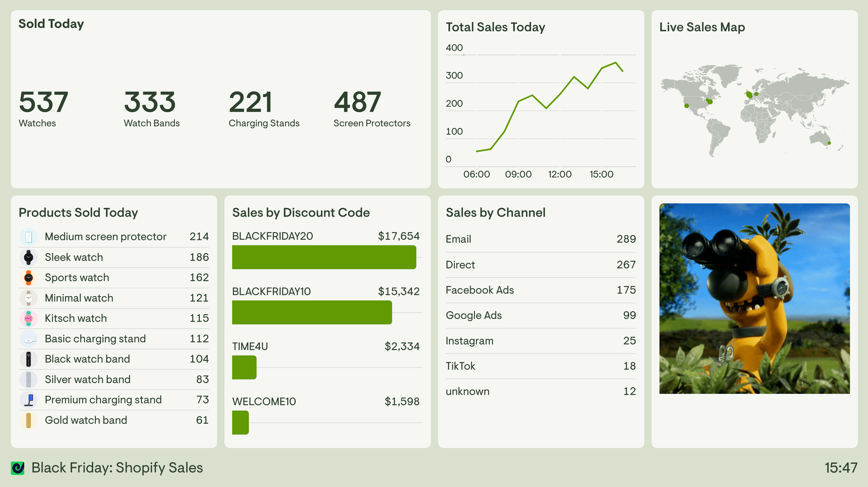Click the Products Sold Today heading

pos(78,213)
